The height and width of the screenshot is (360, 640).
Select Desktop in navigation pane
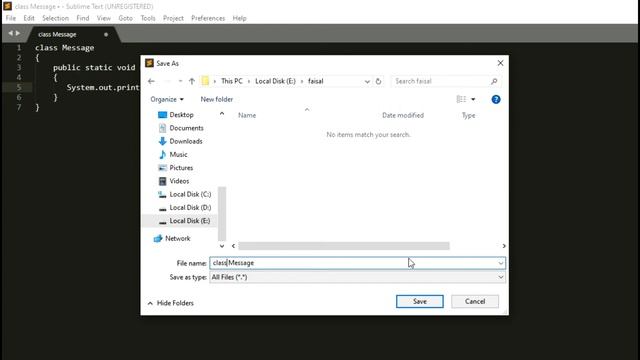tap(181, 115)
